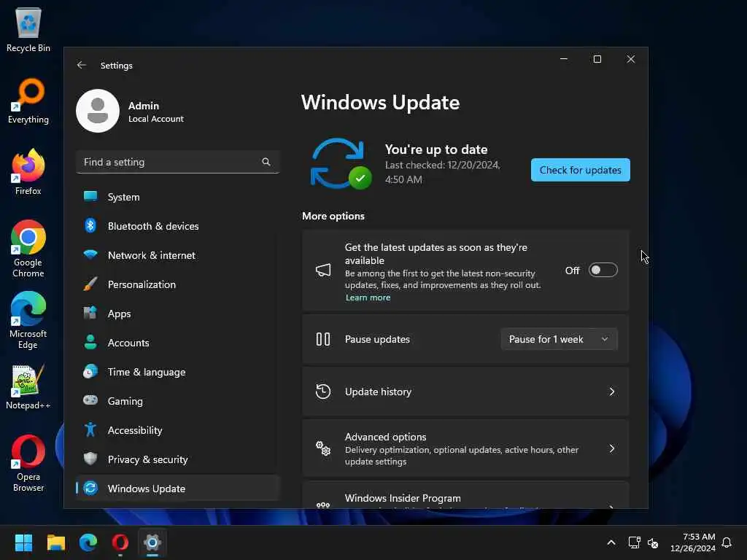747x560 pixels.
Task: Click the Privacy & security shield icon
Action: (90, 459)
